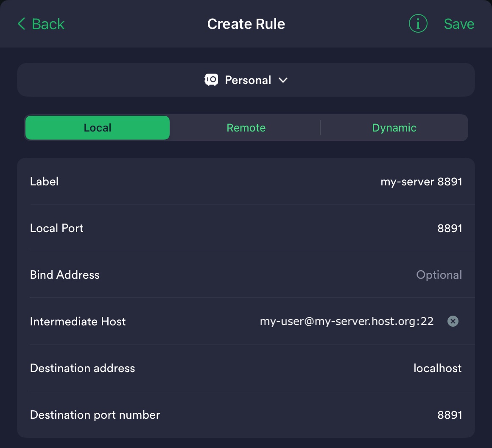Clear the Intermediate Host selection
The width and height of the screenshot is (492, 448).
[x=453, y=321]
